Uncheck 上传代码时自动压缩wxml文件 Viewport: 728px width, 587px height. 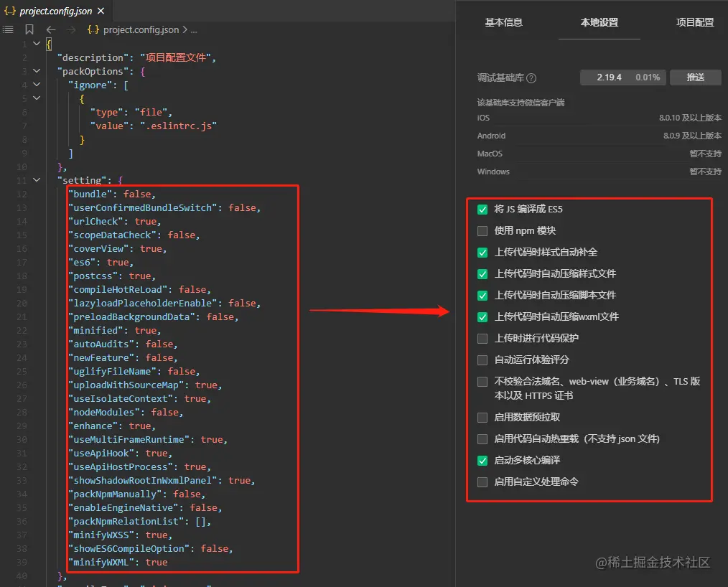482,317
